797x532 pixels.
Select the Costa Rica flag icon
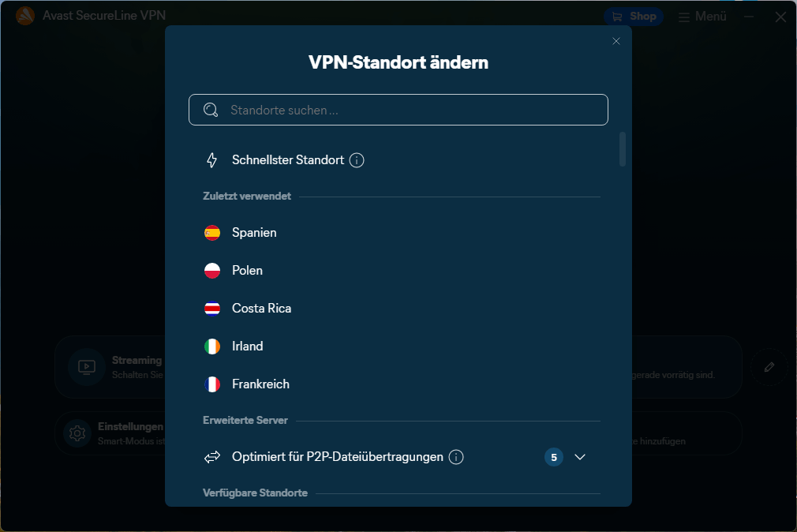212,308
